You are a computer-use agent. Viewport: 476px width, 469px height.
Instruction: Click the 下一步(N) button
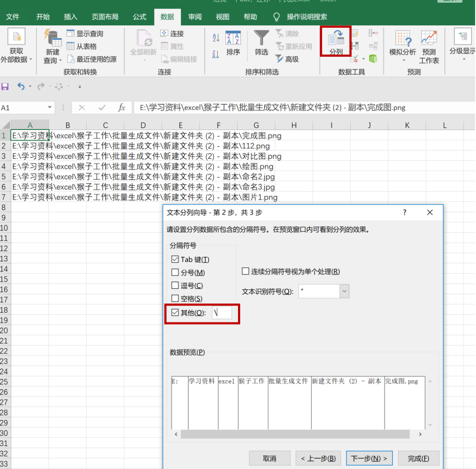click(x=369, y=458)
